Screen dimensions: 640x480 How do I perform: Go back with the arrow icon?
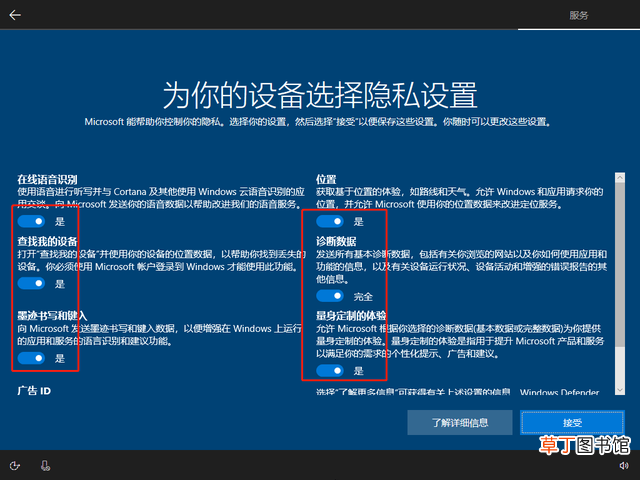click(15, 15)
